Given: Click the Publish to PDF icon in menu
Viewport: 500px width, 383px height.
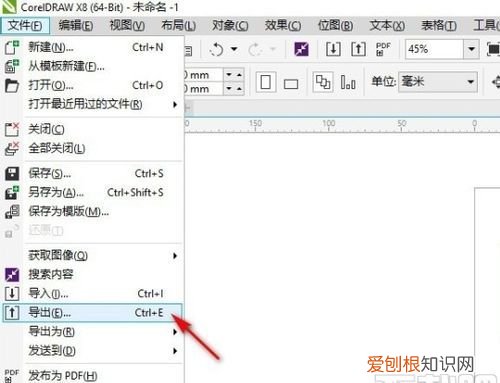Looking at the screenshot, I should pos(12,376).
